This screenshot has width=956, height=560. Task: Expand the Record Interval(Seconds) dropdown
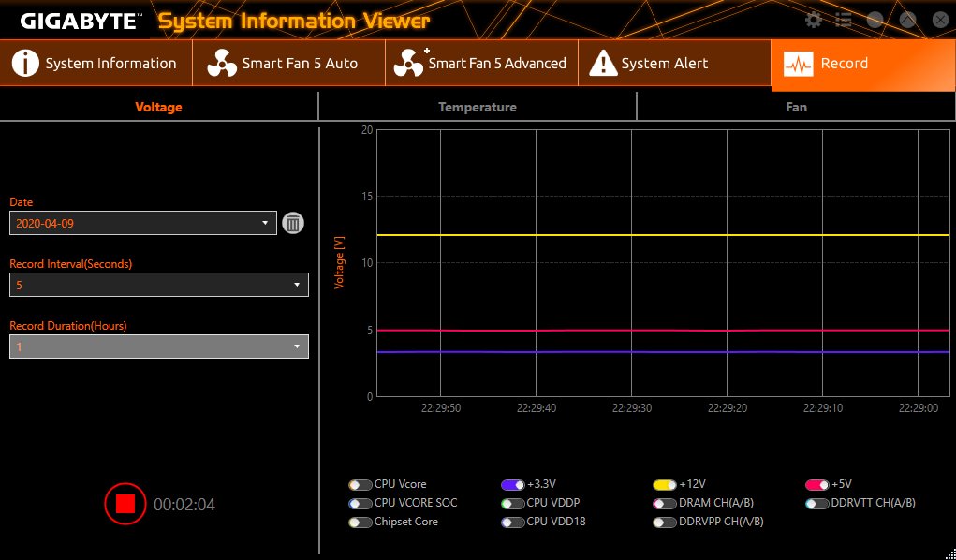[x=158, y=285]
